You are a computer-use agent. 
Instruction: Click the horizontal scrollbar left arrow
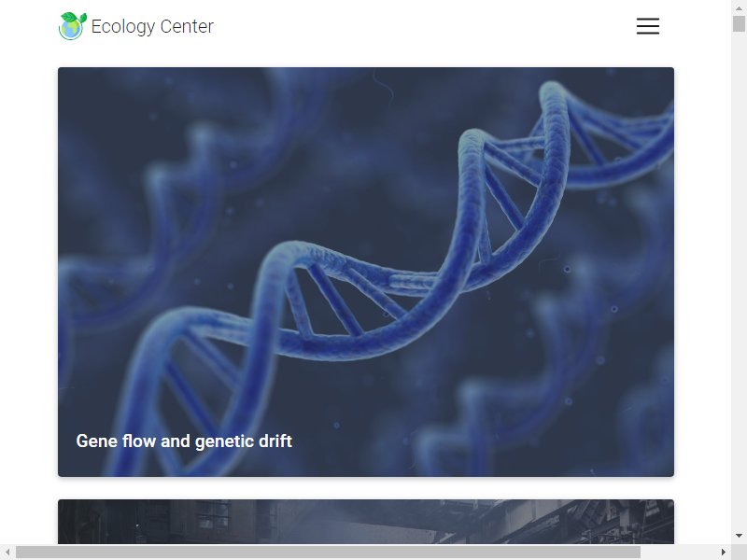tap(7, 552)
